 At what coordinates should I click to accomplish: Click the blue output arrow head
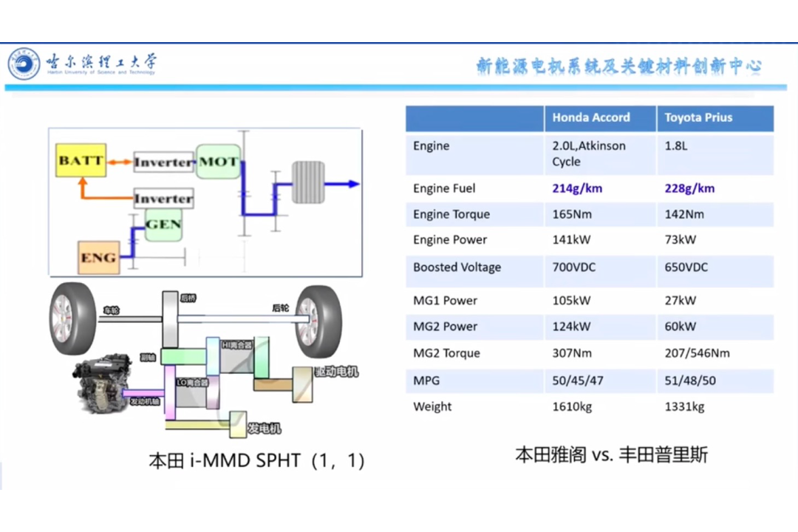pyautogui.click(x=354, y=184)
